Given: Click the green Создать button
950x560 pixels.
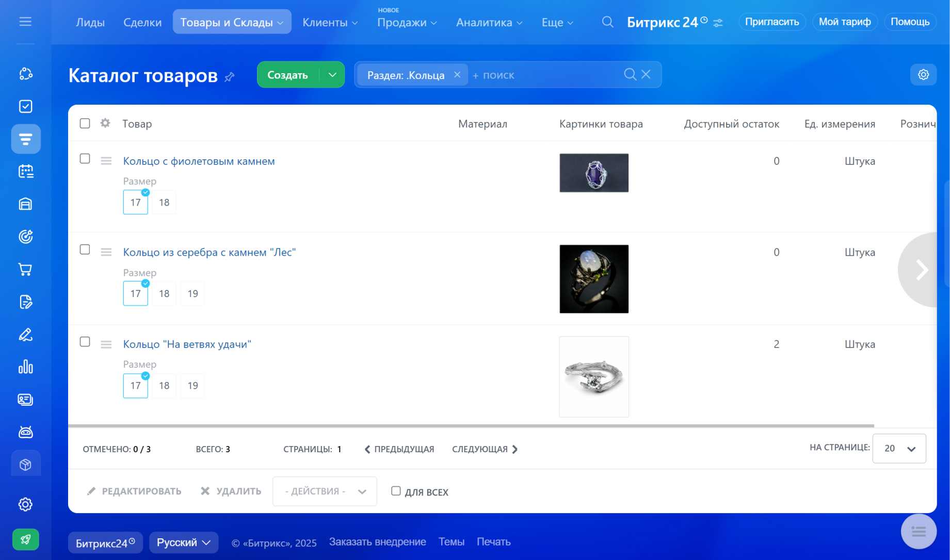Looking at the screenshot, I should coord(288,75).
